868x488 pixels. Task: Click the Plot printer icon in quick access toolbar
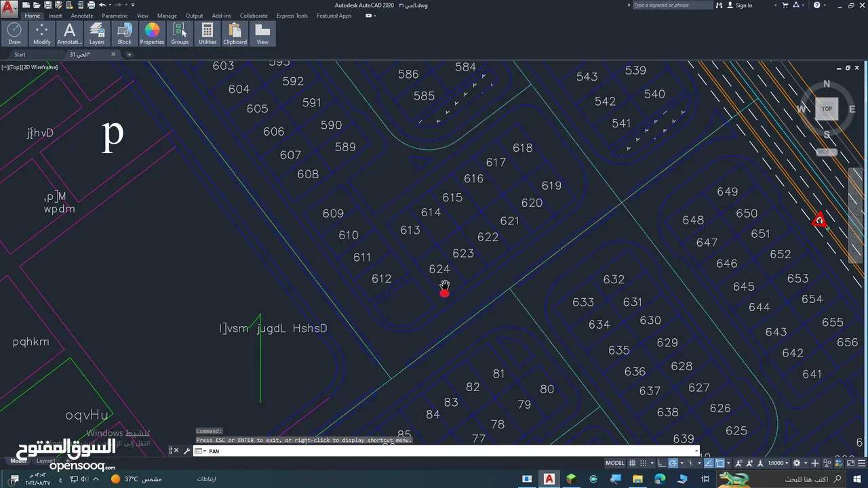point(91,5)
